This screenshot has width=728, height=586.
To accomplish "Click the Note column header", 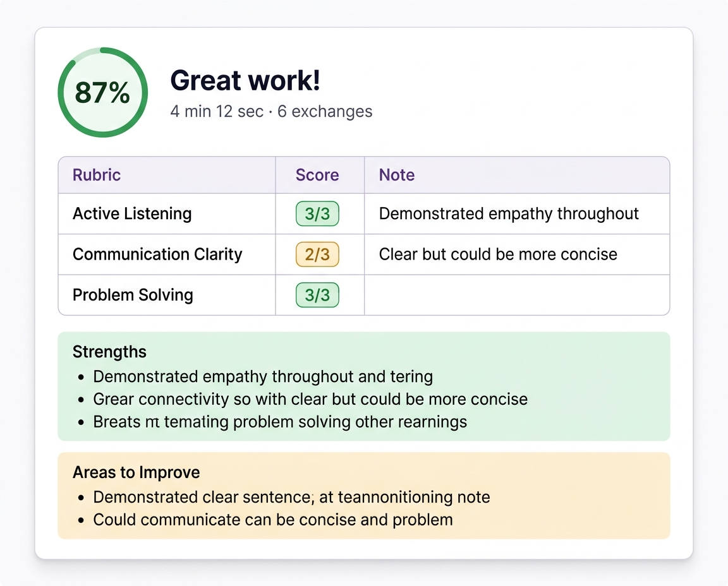I will 396,175.
